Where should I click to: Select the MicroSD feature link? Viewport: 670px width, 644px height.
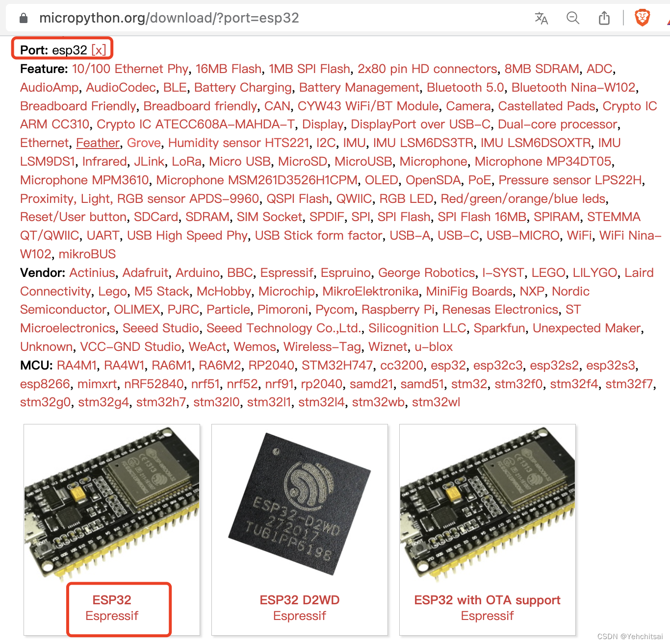coord(303,162)
